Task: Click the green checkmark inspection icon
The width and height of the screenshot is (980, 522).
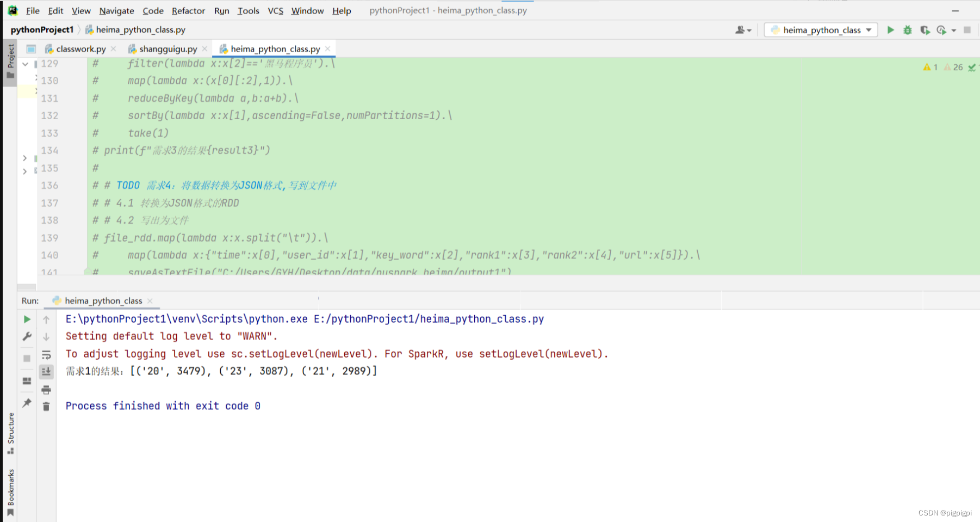Action: click(971, 67)
